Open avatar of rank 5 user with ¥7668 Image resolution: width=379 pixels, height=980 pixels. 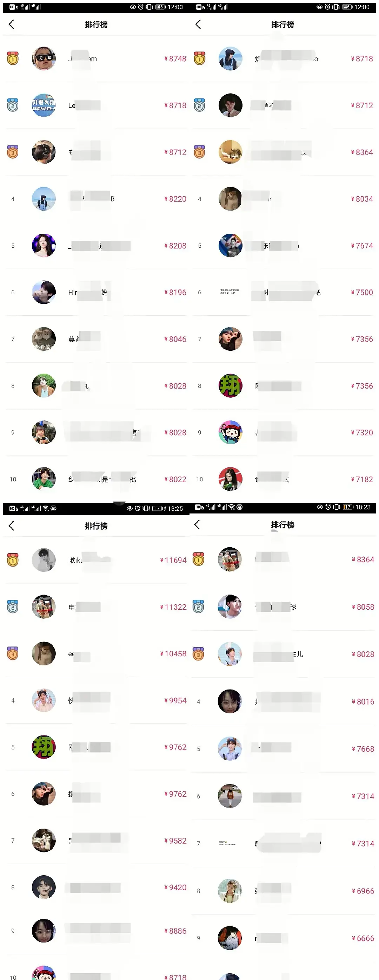[x=230, y=749]
